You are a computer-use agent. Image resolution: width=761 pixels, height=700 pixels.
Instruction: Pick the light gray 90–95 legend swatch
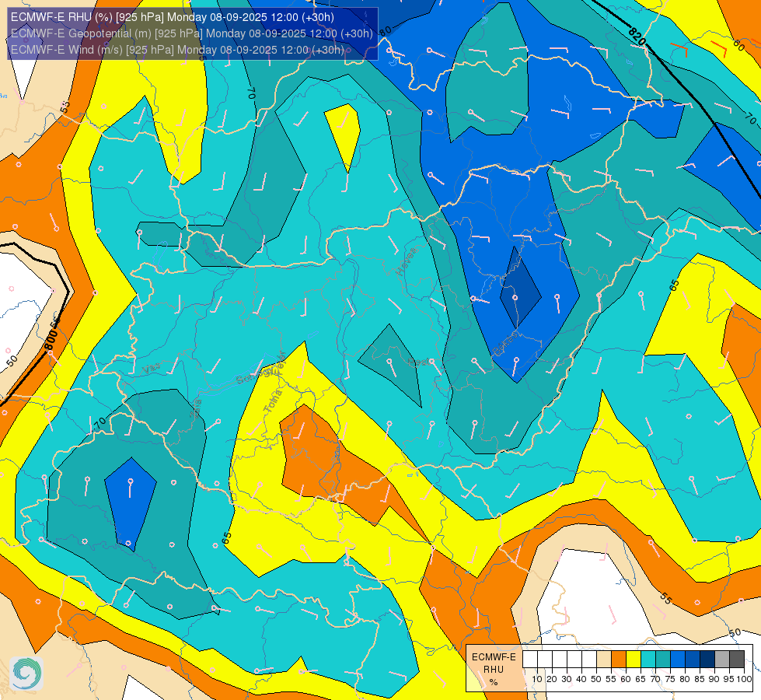click(x=722, y=659)
